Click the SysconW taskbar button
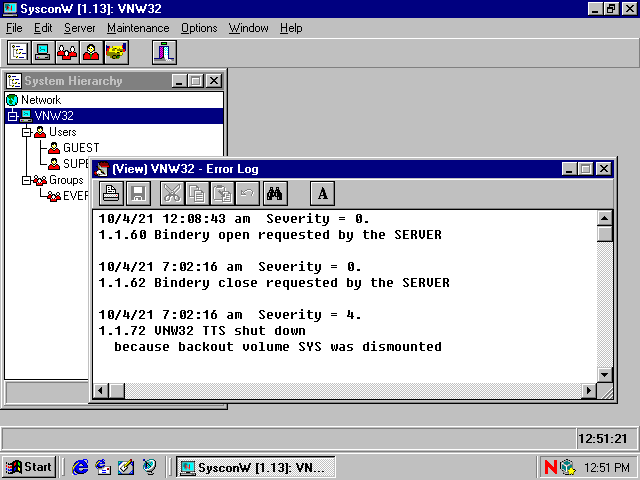640x480 pixels. tap(256, 467)
